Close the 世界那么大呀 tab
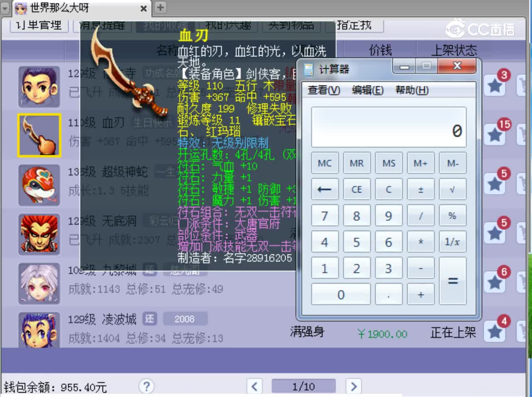532x397 pixels. [x=143, y=8]
